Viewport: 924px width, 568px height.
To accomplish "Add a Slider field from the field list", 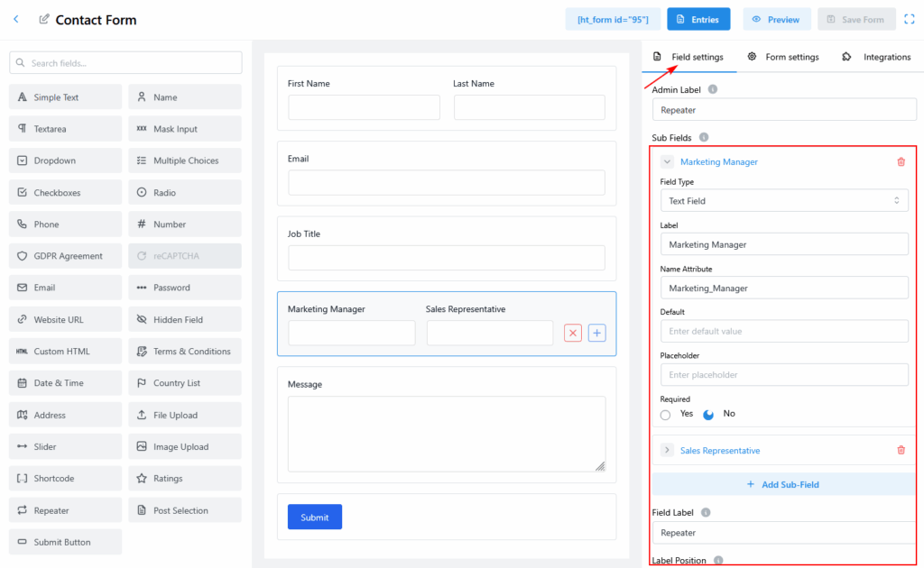I will 66,446.
